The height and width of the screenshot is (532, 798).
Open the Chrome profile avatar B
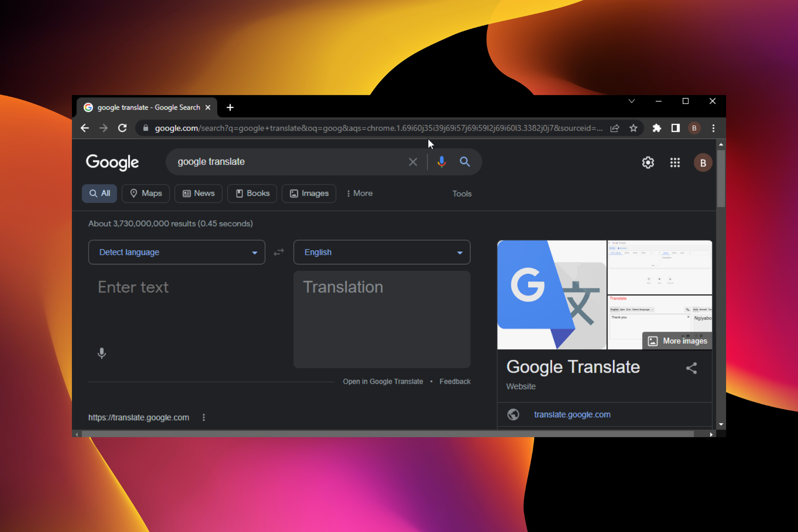click(x=694, y=128)
